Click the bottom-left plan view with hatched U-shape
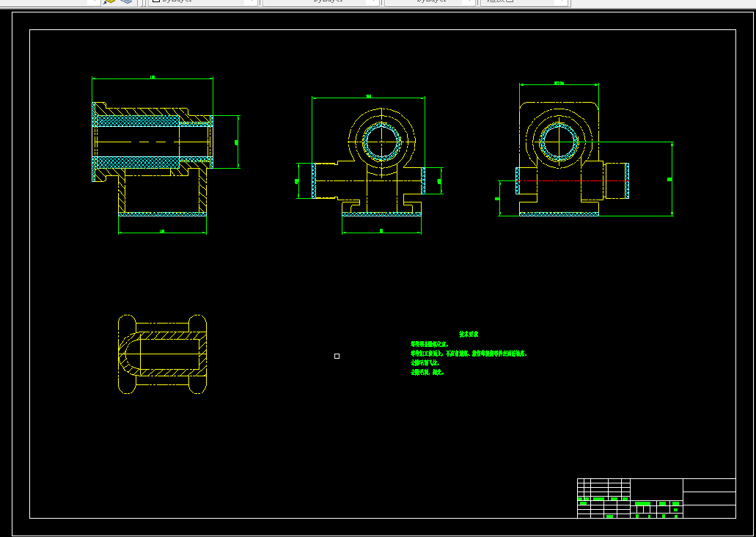The image size is (756, 537). point(163,354)
